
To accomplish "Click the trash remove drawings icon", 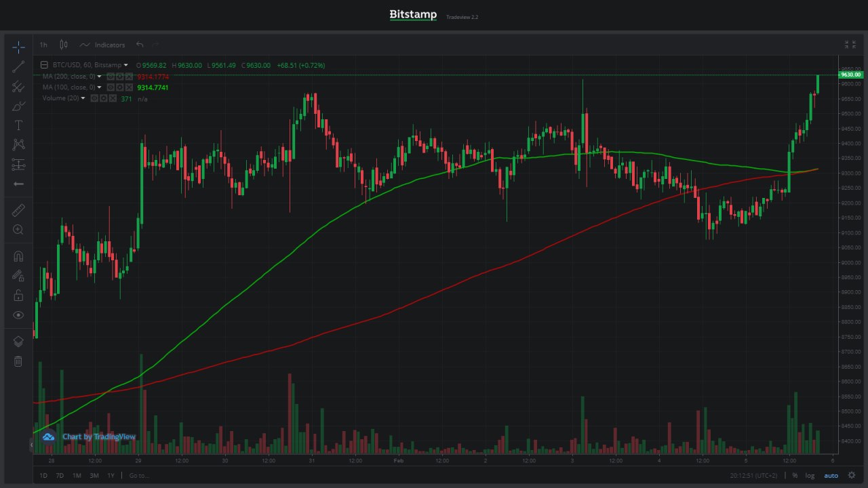I will 18,361.
